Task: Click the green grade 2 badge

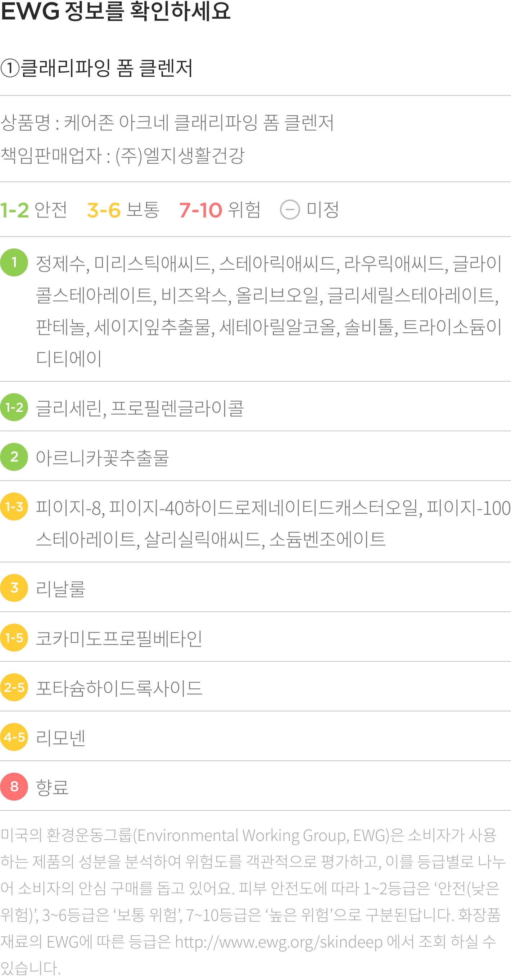Action: tap(14, 457)
